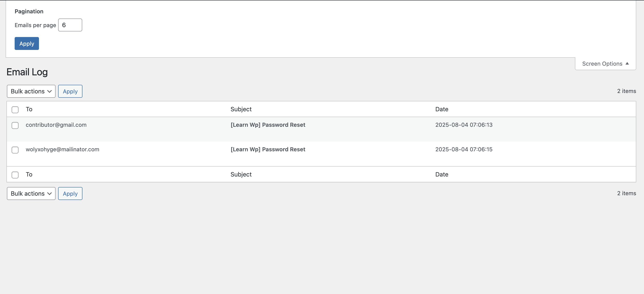The width and height of the screenshot is (644, 294).
Task: Select the wolyxohyge@mailinator.com row checkbox
Action: [15, 150]
